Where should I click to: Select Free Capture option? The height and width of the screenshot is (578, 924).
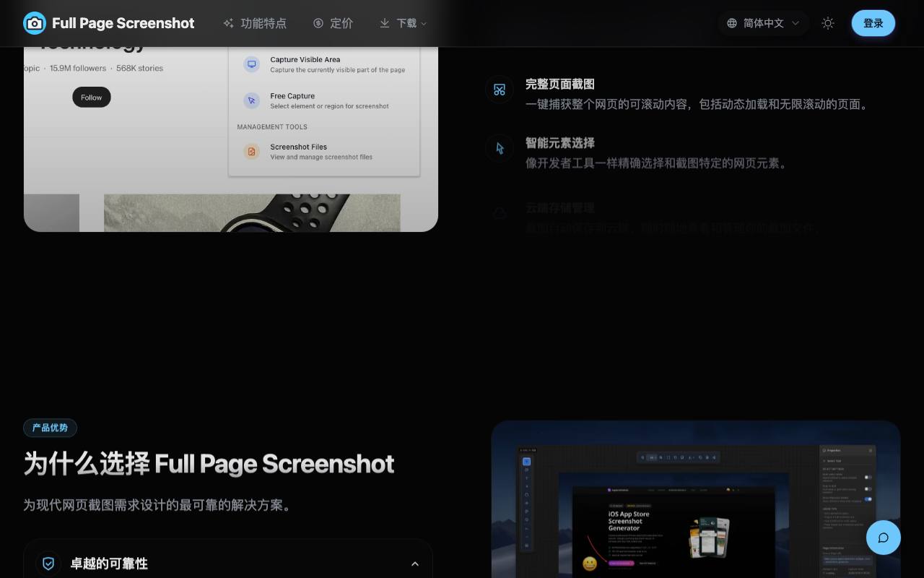[324, 100]
